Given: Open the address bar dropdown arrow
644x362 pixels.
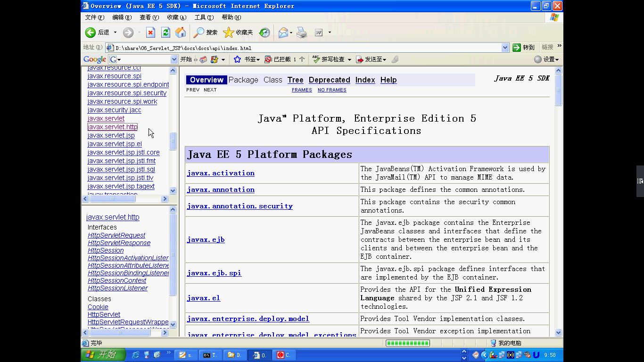Looking at the screenshot, I should pyautogui.click(x=505, y=48).
